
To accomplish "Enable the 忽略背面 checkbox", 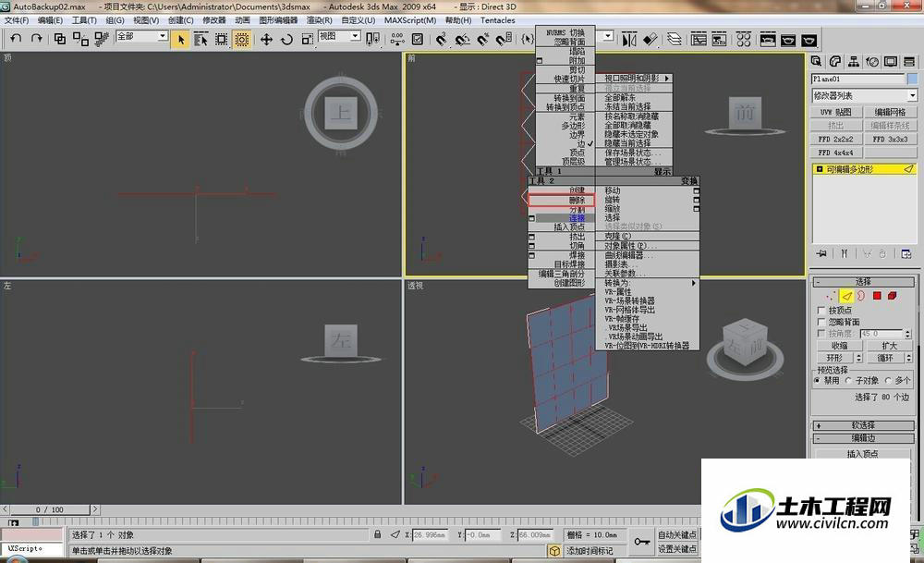I will pos(821,322).
